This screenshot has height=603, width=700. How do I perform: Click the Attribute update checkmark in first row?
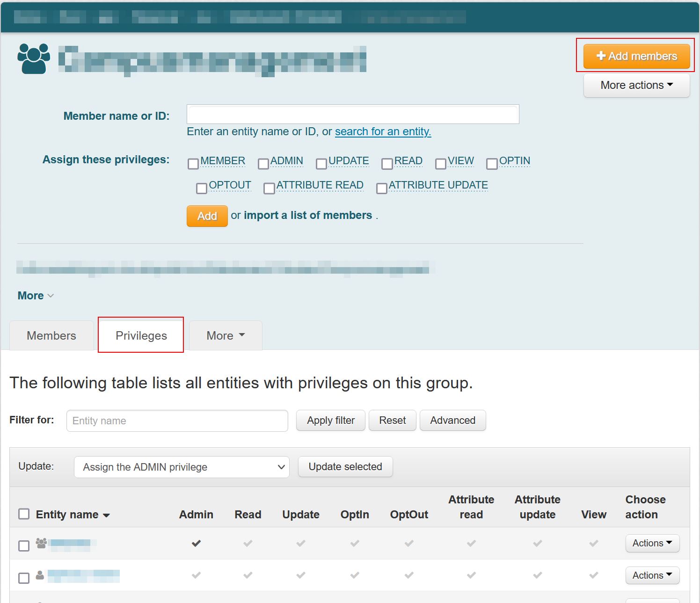[537, 543]
